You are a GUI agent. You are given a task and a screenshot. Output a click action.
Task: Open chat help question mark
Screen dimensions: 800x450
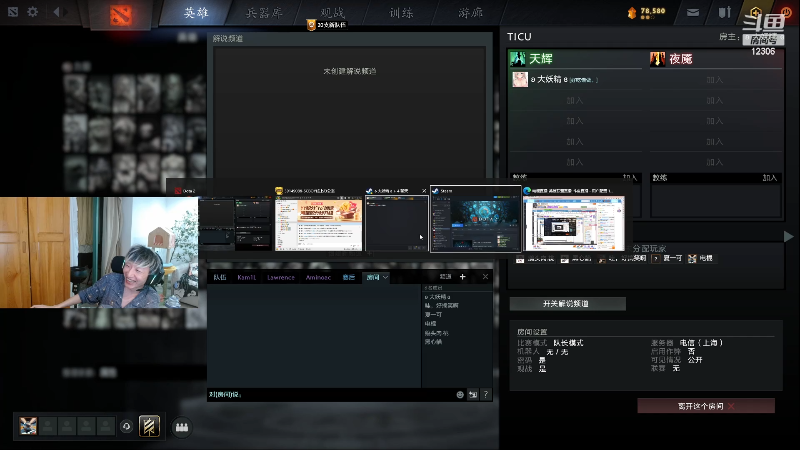[x=486, y=394]
